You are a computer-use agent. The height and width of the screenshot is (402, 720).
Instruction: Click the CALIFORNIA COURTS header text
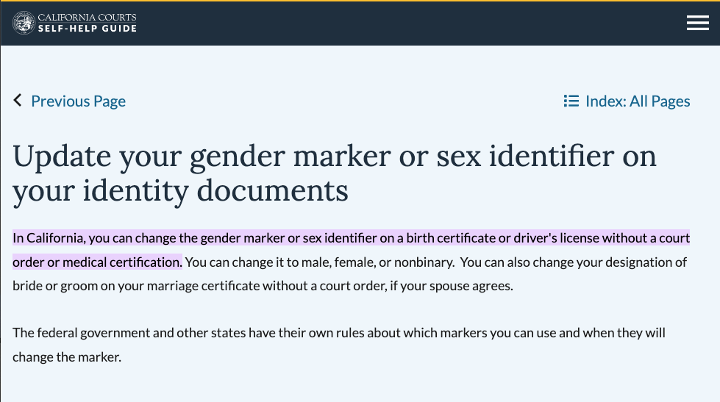[x=87, y=16]
